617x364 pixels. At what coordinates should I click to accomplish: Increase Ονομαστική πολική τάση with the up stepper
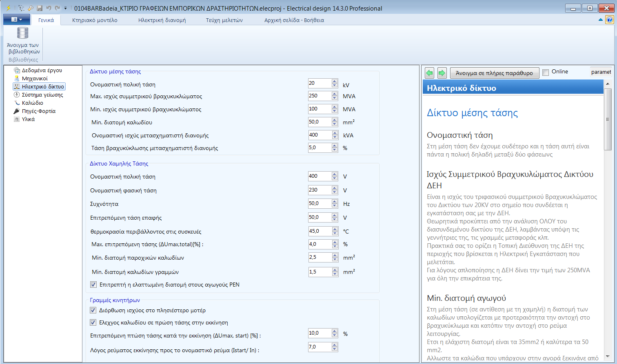click(335, 81)
